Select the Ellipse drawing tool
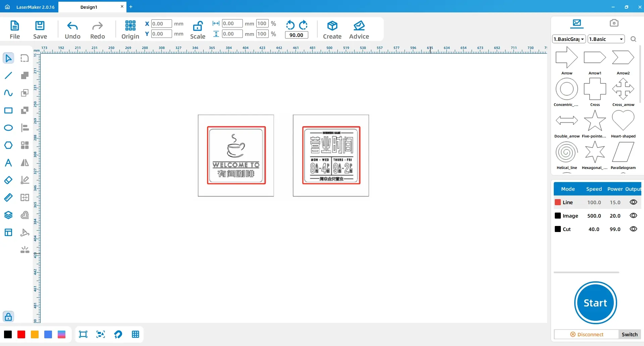Viewport: 644px width, 346px height. (8, 128)
